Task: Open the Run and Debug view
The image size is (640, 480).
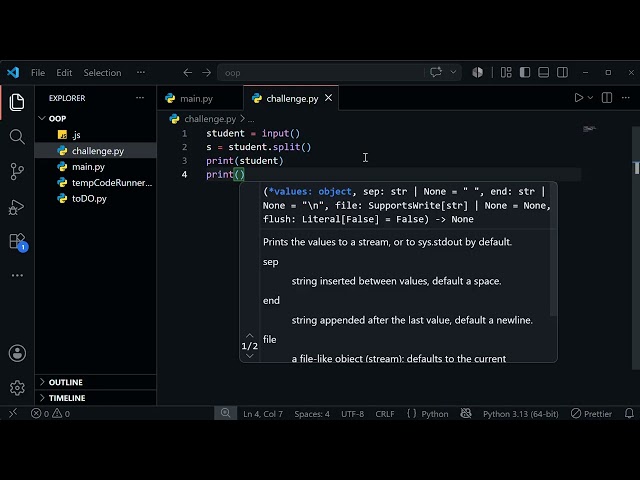Action: (x=17, y=207)
